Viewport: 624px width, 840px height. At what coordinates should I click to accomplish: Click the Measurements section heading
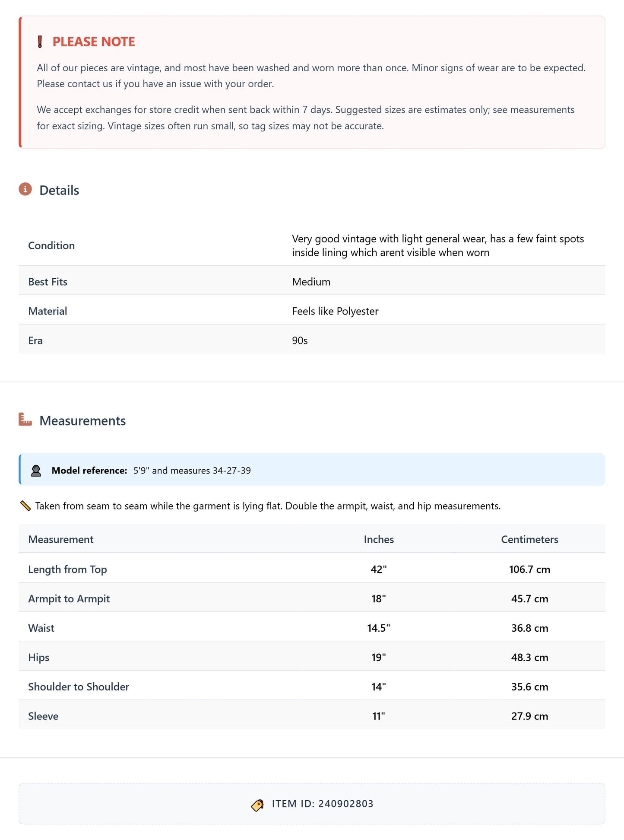82,420
